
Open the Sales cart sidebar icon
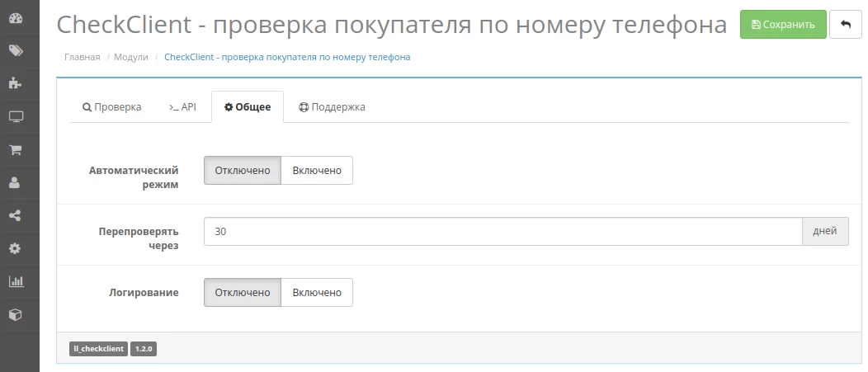[16, 150]
